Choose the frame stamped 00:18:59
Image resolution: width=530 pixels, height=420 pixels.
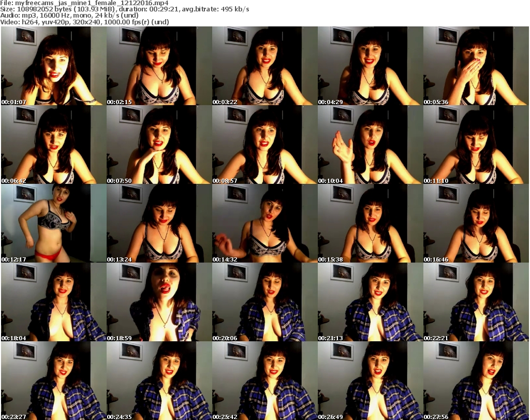pos(159,302)
